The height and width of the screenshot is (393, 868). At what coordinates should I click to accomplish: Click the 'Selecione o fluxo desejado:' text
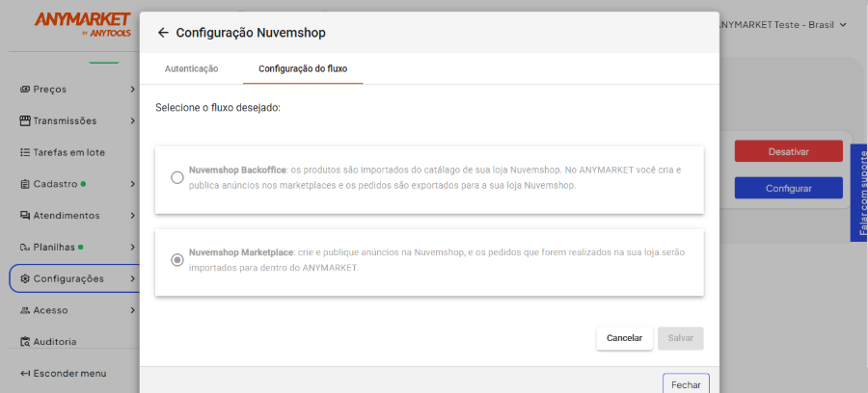tap(218, 107)
